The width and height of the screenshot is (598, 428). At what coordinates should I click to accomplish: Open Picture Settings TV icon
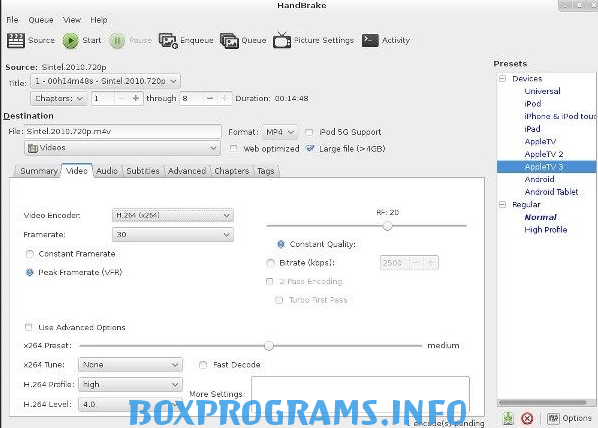click(282, 40)
